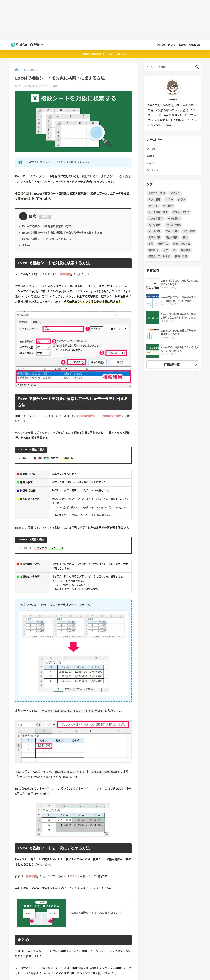Screen dimensions: 210x980
Task: Jump to Excelで複数シートを対象に検索する方法 in contents
Action: tap(46, 226)
